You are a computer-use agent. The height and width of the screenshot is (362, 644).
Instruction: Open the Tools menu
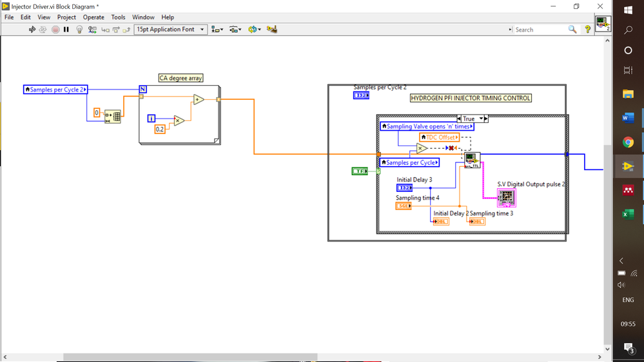(118, 17)
